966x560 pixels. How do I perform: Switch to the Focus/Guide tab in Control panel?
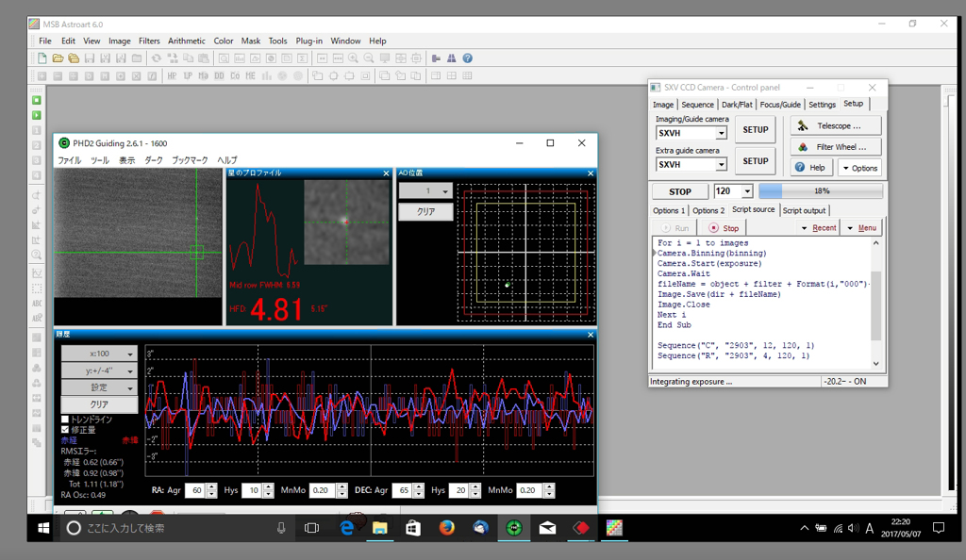coord(780,105)
